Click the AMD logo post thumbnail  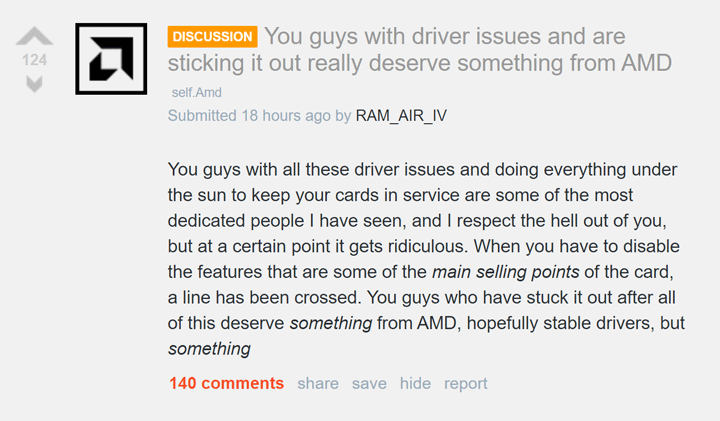pyautogui.click(x=110, y=59)
